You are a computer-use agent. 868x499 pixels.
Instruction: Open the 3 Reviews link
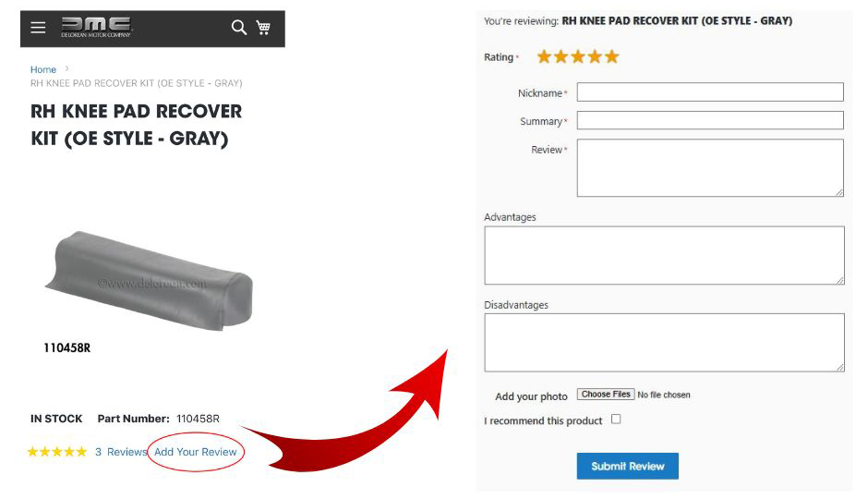[121, 452]
